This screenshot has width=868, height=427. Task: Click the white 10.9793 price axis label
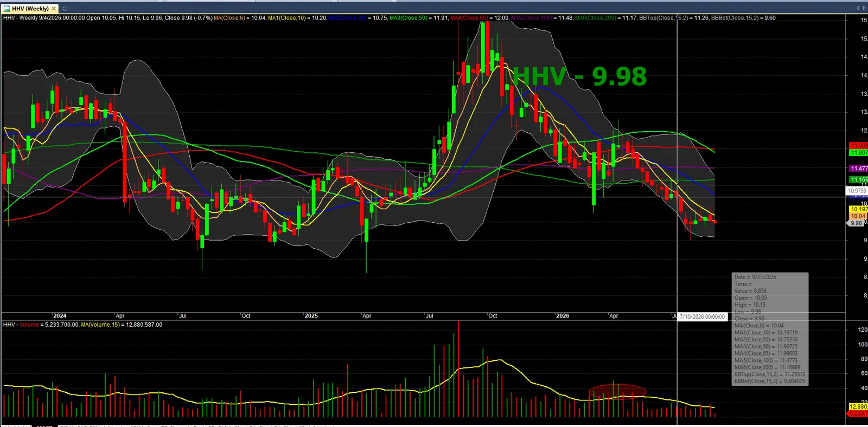[x=857, y=191]
